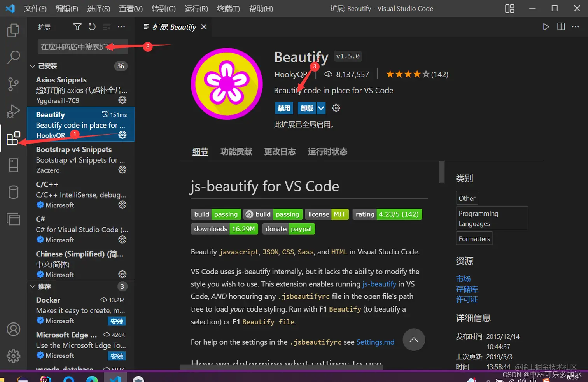
Task: Open gear settings for C/C++ extension
Action: tap(122, 205)
